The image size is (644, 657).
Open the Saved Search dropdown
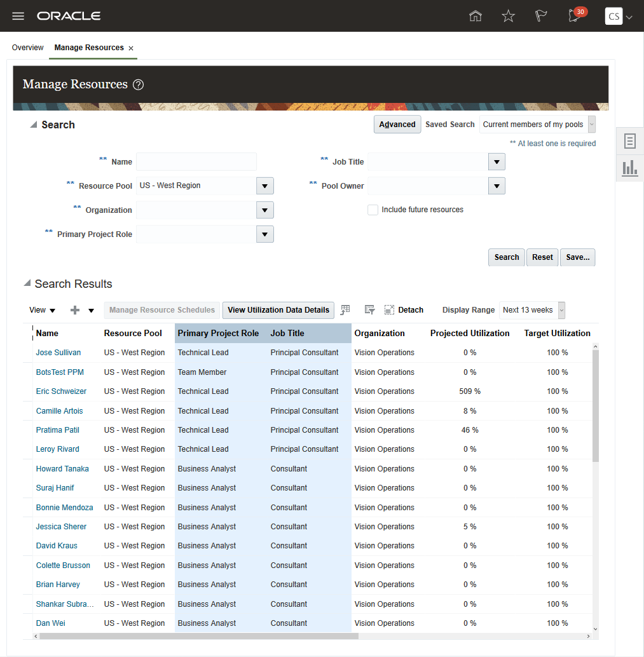tap(592, 125)
